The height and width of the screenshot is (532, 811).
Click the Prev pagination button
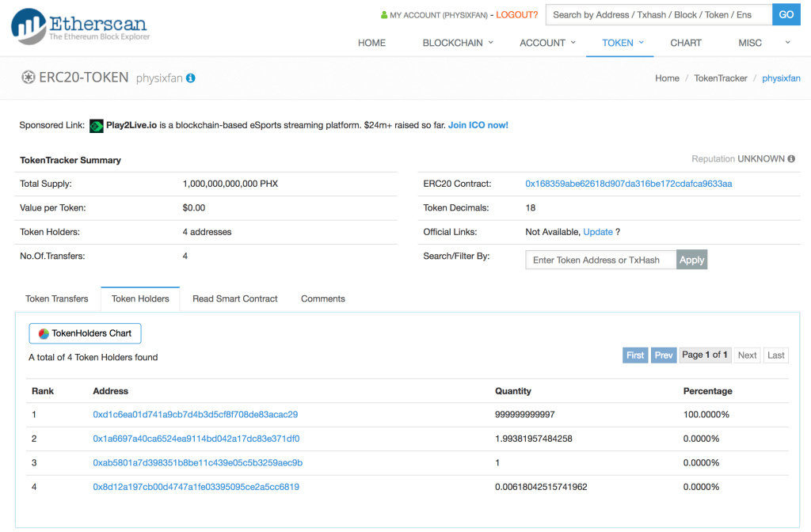[x=664, y=355]
